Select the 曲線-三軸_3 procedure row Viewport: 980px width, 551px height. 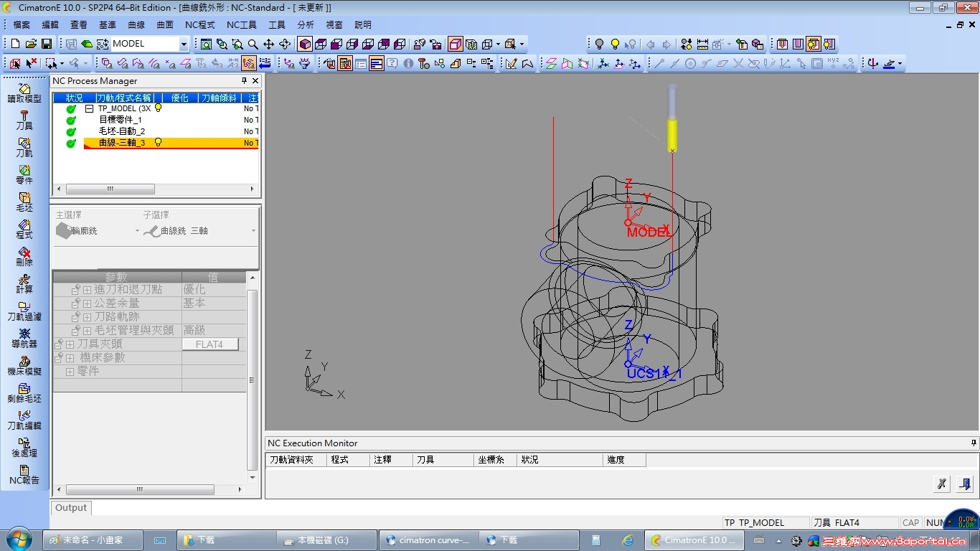171,143
